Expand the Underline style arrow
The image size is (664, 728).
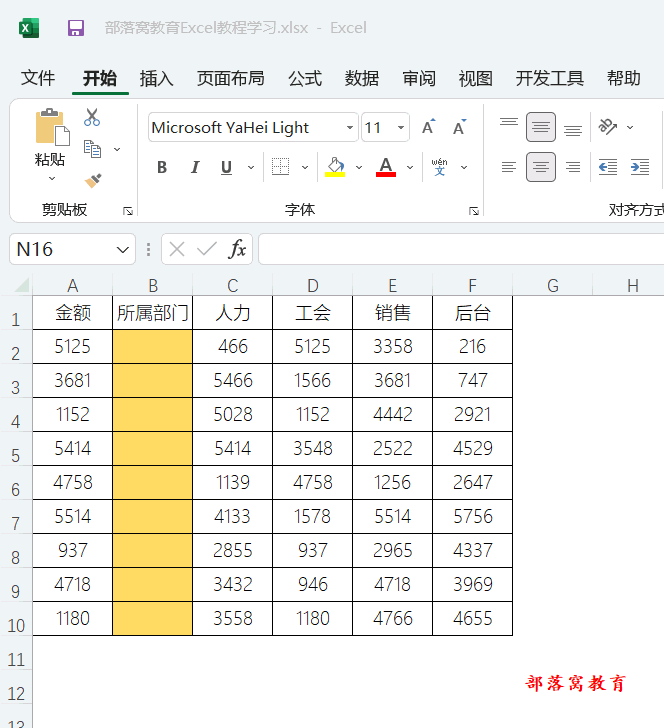251,167
